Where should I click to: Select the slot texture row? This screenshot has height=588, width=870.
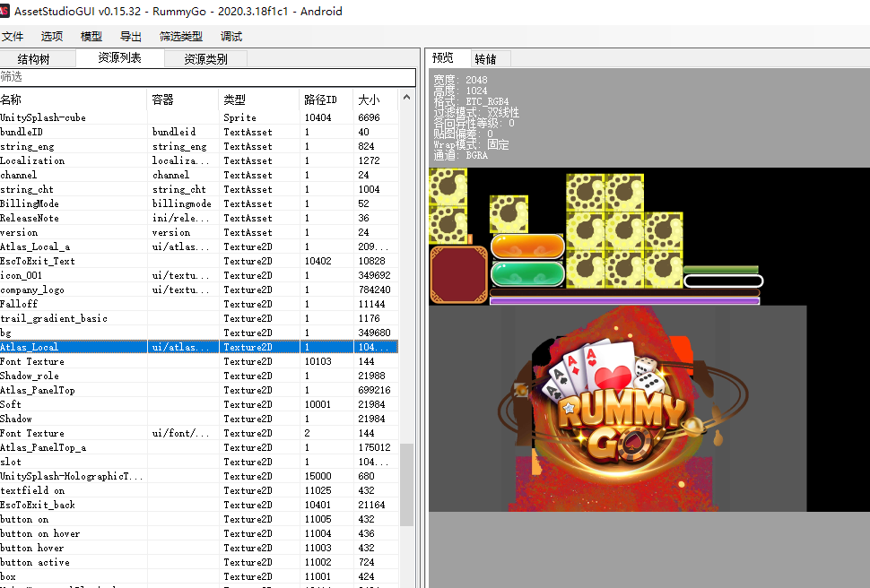point(199,463)
